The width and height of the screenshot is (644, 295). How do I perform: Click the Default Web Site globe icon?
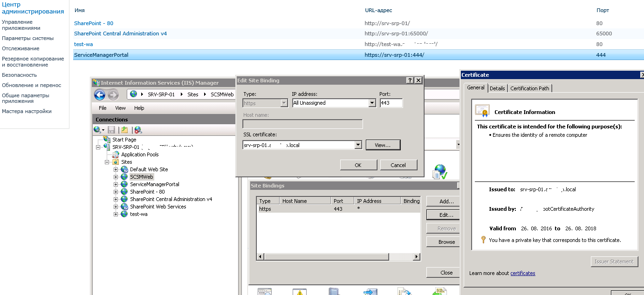[x=124, y=169]
